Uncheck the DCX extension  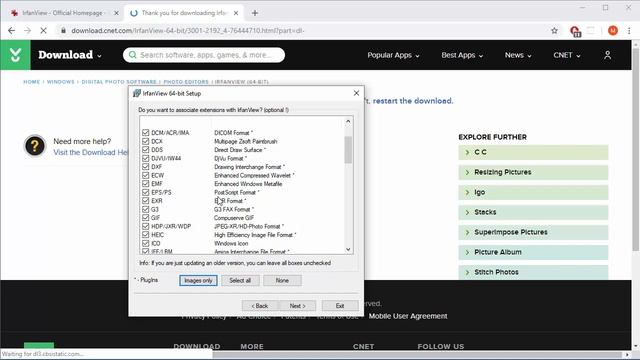tap(146, 141)
